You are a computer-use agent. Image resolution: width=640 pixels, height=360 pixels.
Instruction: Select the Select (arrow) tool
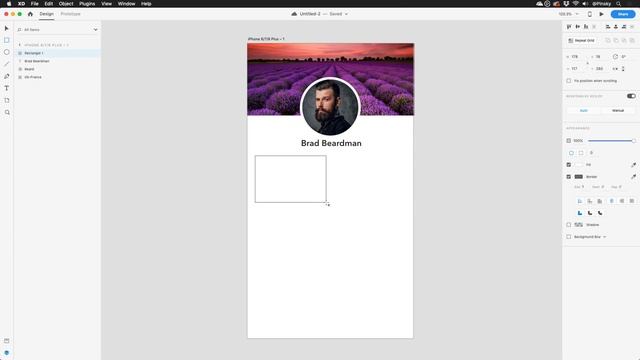7,28
